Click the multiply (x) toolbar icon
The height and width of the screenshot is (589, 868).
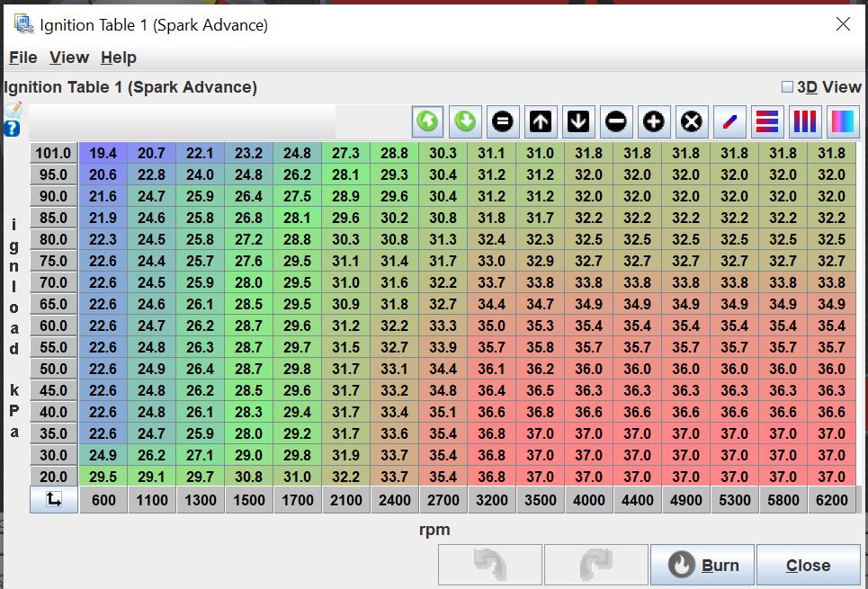click(692, 121)
